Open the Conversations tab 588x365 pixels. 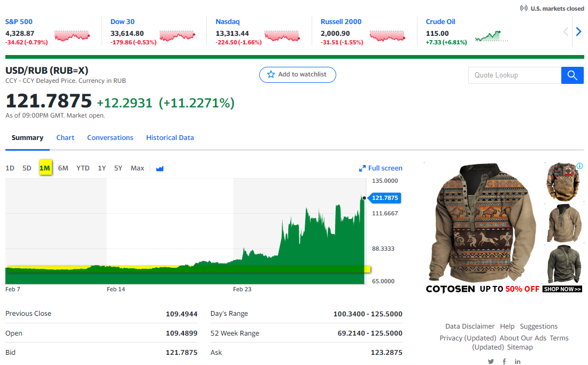coord(110,137)
